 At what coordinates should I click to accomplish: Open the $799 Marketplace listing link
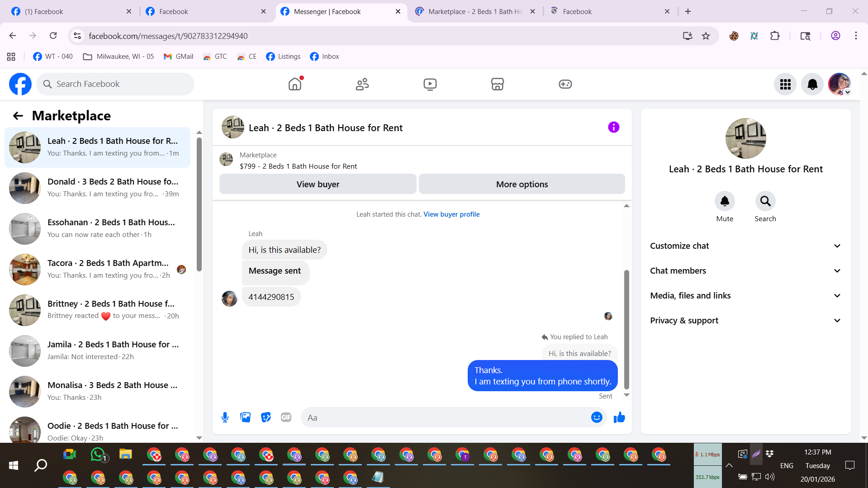pos(298,166)
